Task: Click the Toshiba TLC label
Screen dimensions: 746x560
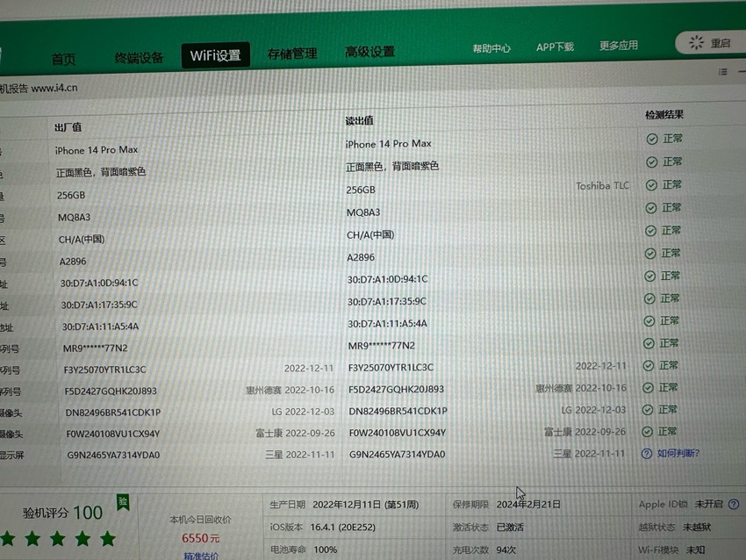Action: click(x=602, y=185)
